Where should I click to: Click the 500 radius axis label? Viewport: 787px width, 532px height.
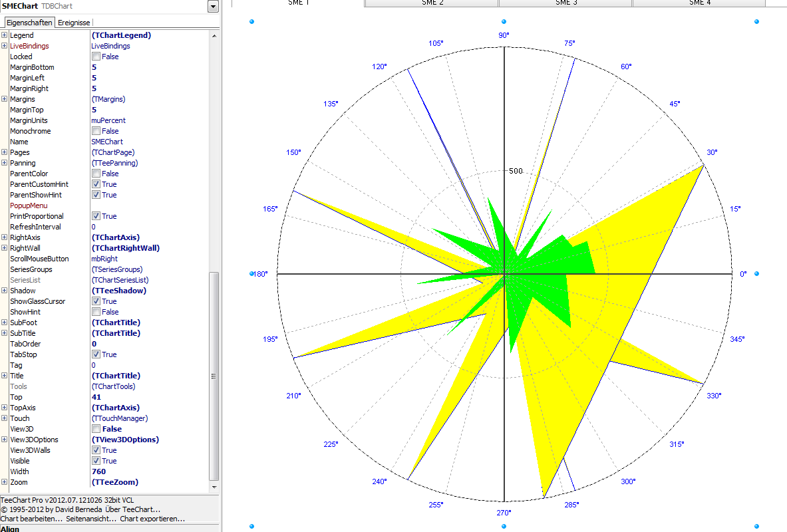[516, 171]
